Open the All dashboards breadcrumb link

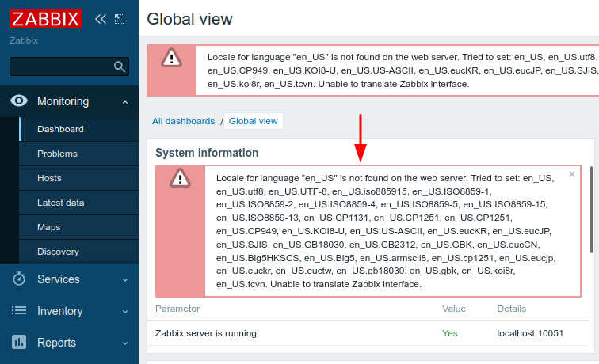tap(183, 121)
